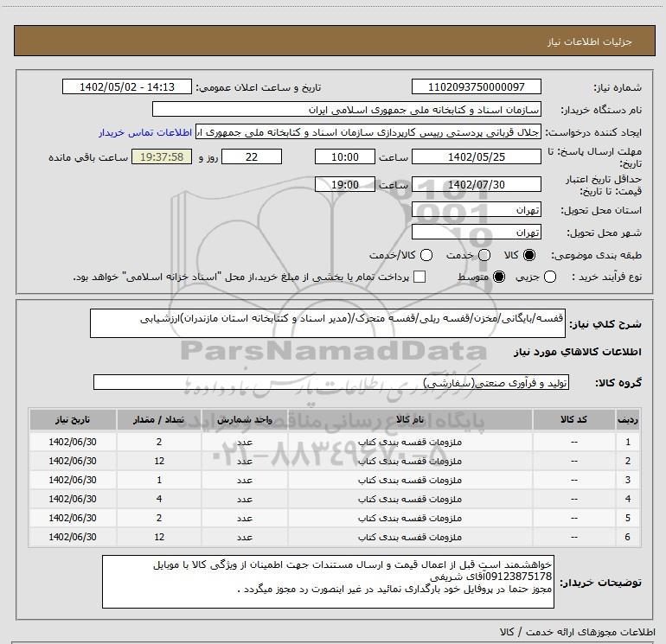Click quantity 1 in row 3

tap(159, 480)
